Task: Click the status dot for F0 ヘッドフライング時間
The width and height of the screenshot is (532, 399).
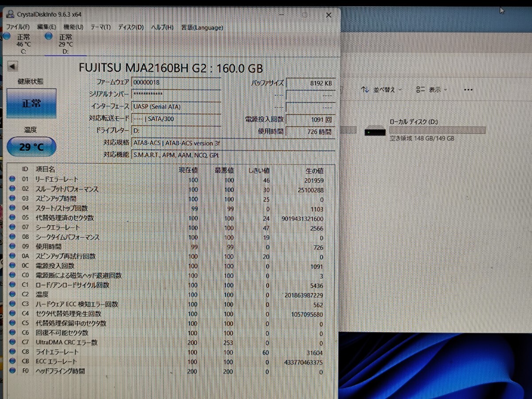Action: 12,371
